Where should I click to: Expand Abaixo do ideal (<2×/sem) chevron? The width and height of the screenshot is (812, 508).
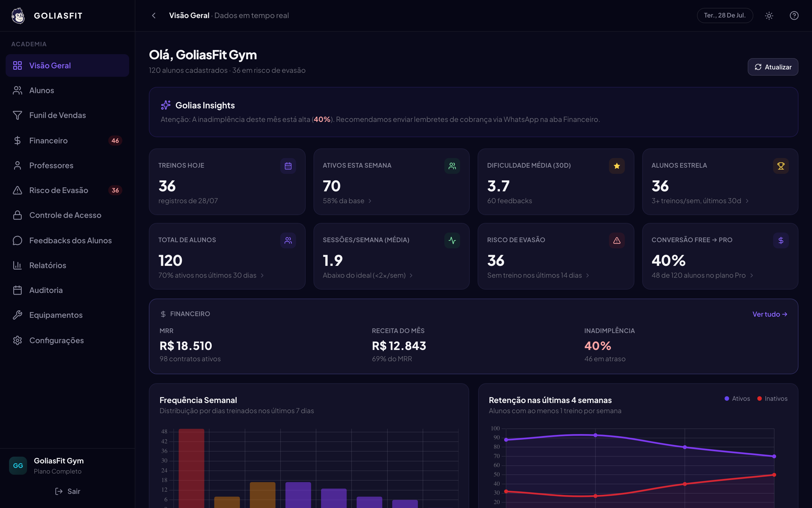411,275
